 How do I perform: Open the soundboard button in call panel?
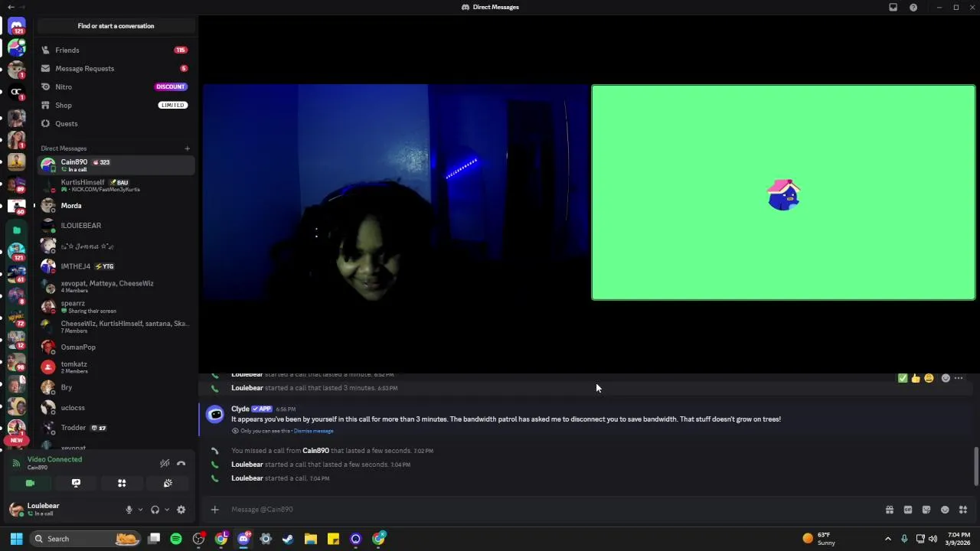click(x=168, y=483)
